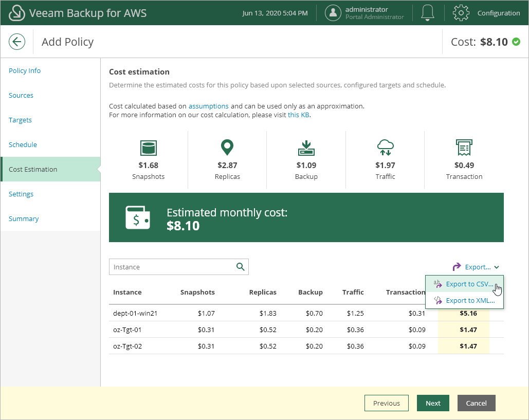Click the wallet icon in monthly cost banner
The image size is (529, 420).
138,217
